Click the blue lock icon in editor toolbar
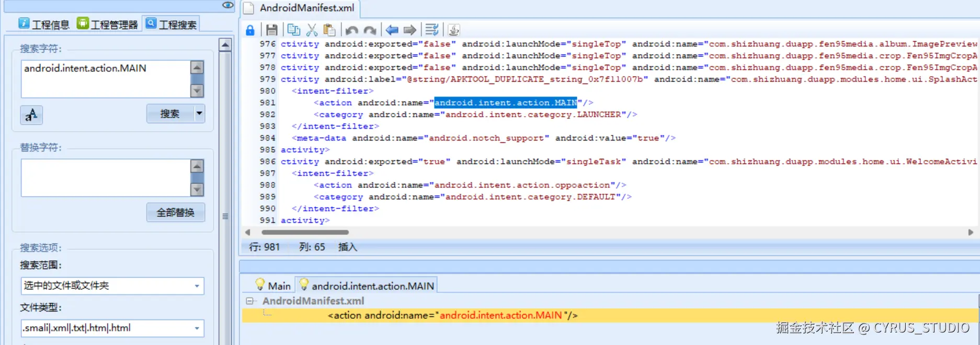Screen dimensions: 980x345 click(x=250, y=30)
